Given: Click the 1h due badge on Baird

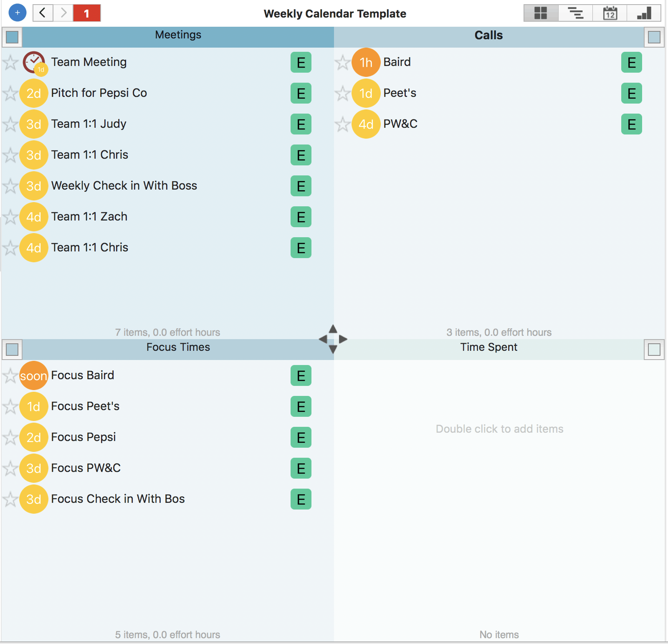Looking at the screenshot, I should [366, 62].
